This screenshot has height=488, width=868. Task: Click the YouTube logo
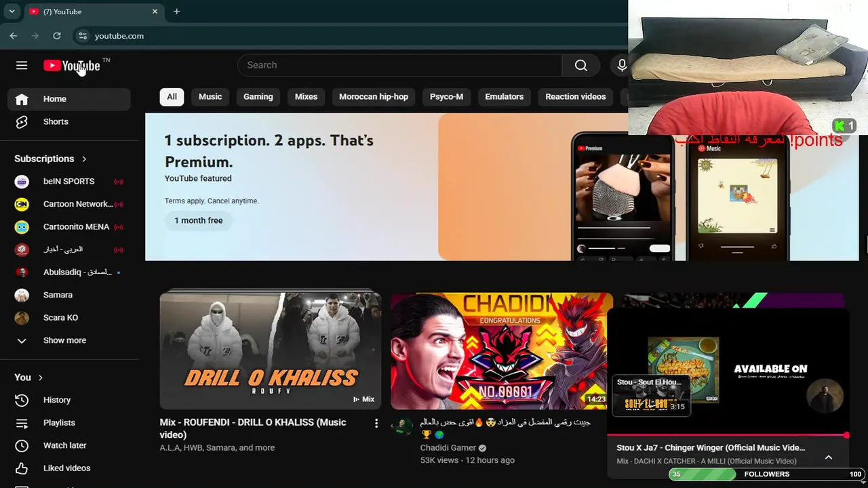tap(72, 66)
